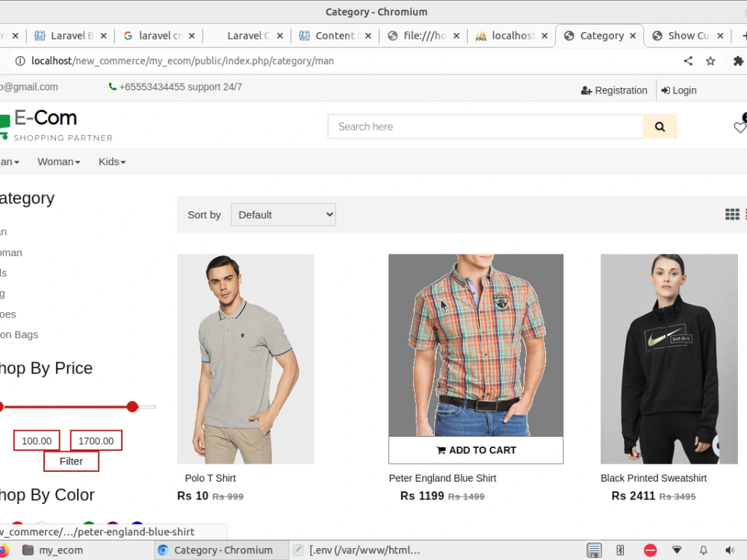Open the extensions puzzle icon
747x560 pixels.
738,61
